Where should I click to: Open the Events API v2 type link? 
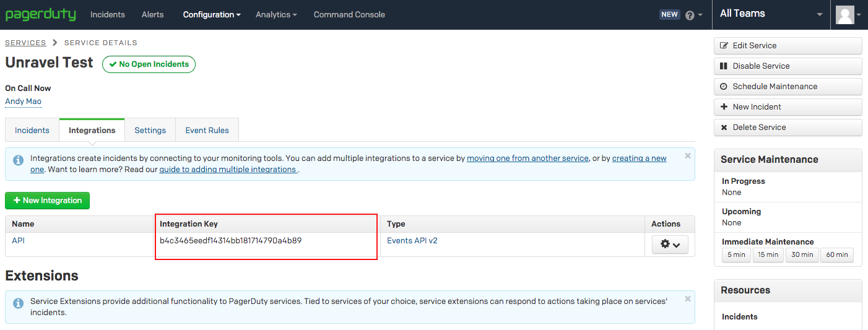click(412, 240)
